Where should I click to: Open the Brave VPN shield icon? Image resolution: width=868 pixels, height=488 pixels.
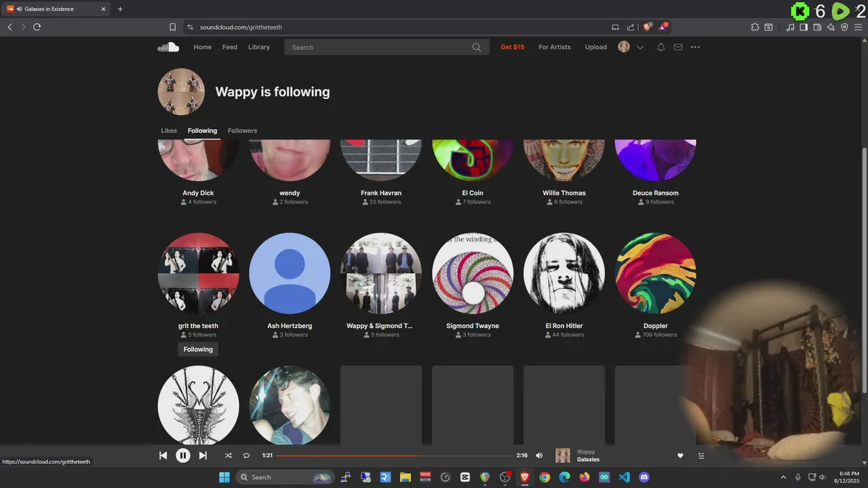click(844, 27)
